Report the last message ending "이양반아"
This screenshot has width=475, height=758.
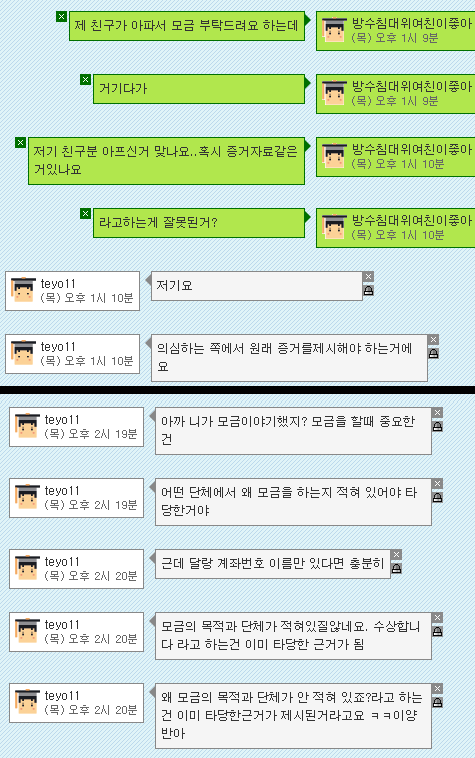(437, 702)
